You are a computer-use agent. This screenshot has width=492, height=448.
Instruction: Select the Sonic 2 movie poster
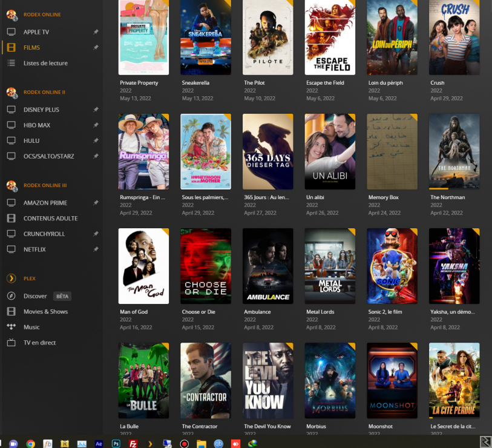point(392,266)
